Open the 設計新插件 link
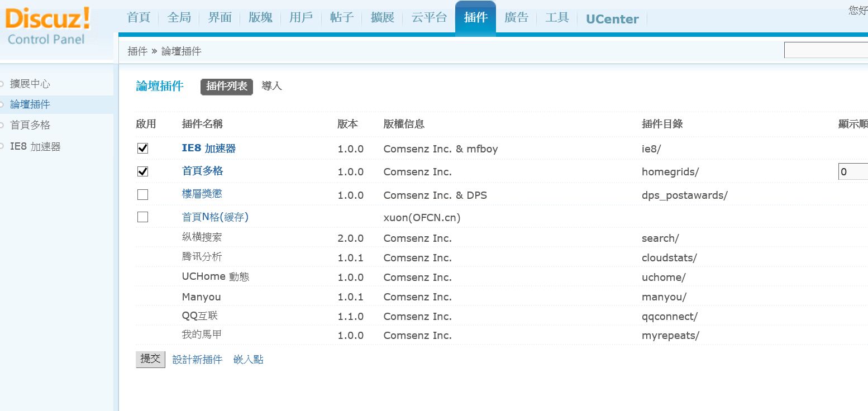Screen dimensions: 868x411 coord(197,360)
